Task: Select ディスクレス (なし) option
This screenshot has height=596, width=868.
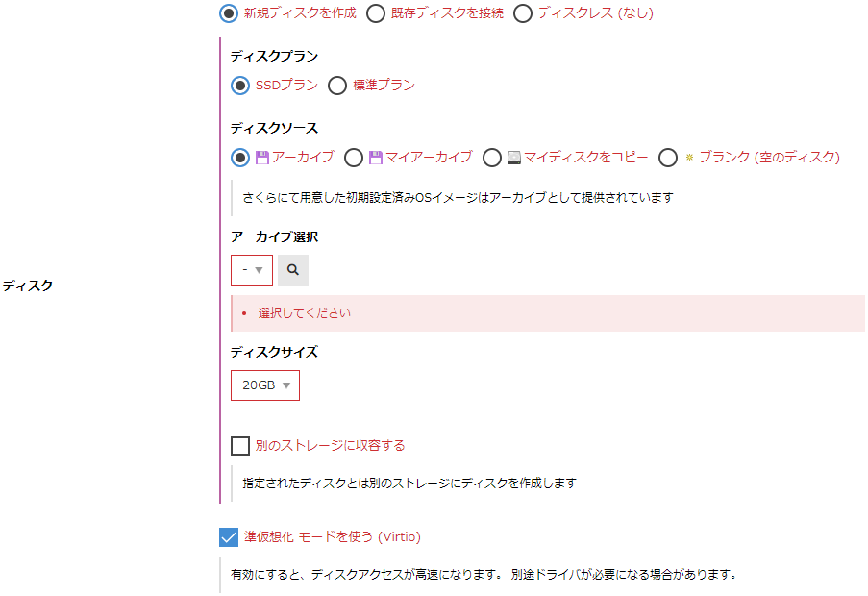Action: pos(522,14)
